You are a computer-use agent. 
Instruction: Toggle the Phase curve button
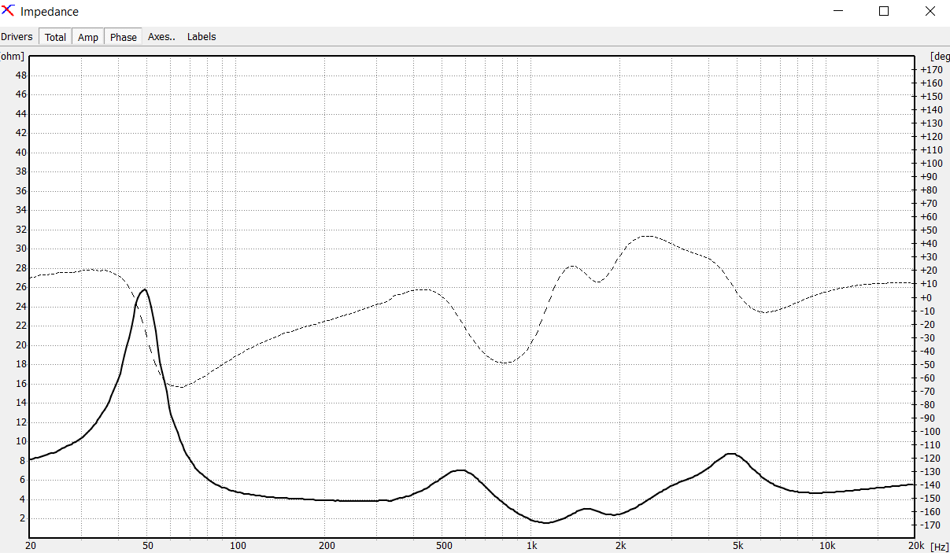point(123,37)
